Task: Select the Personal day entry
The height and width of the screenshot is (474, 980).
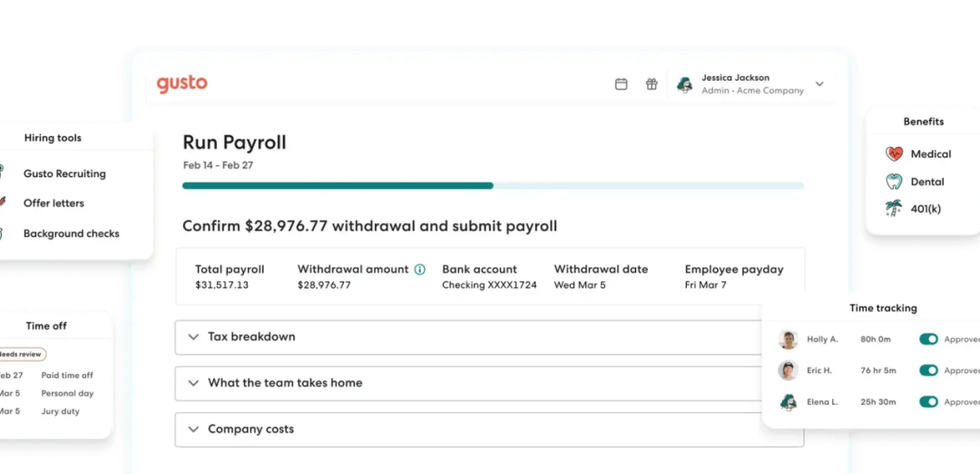Action: (67, 393)
